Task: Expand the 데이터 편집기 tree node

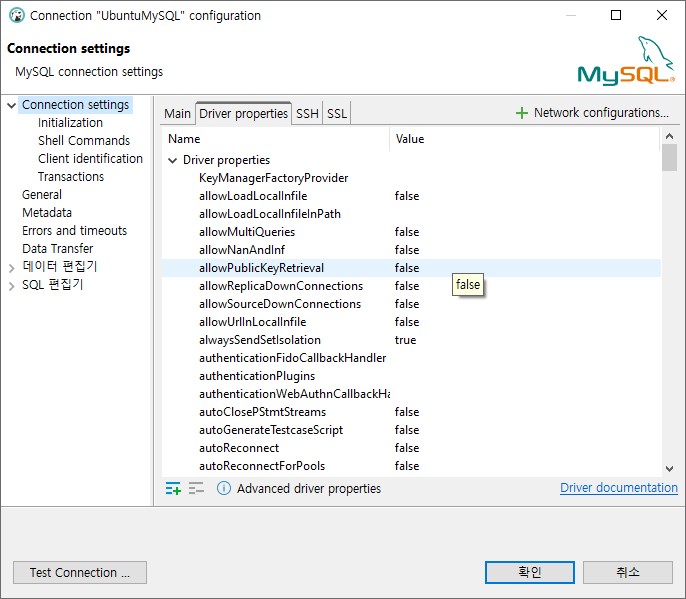Action: pos(12,268)
